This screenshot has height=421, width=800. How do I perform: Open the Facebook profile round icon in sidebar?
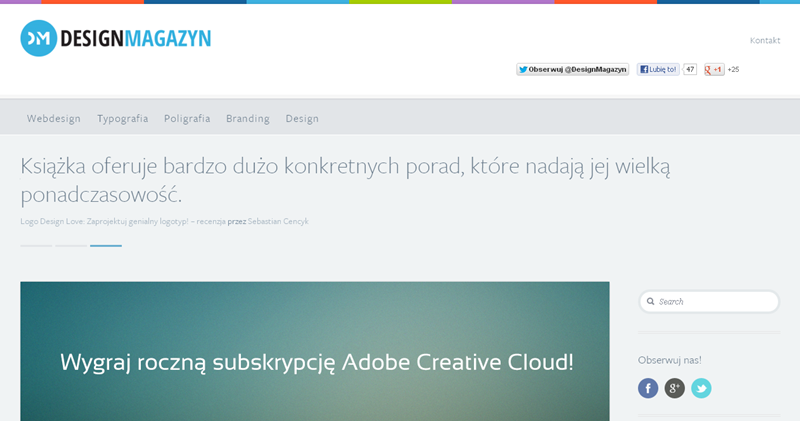coord(648,388)
